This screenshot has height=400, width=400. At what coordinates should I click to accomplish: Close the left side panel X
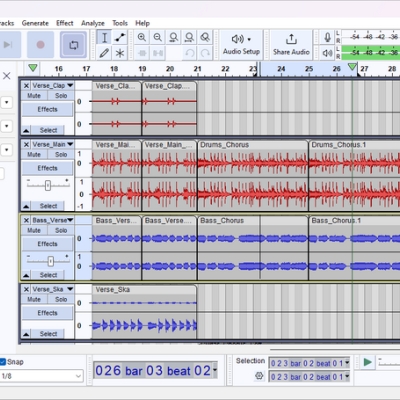6,76
